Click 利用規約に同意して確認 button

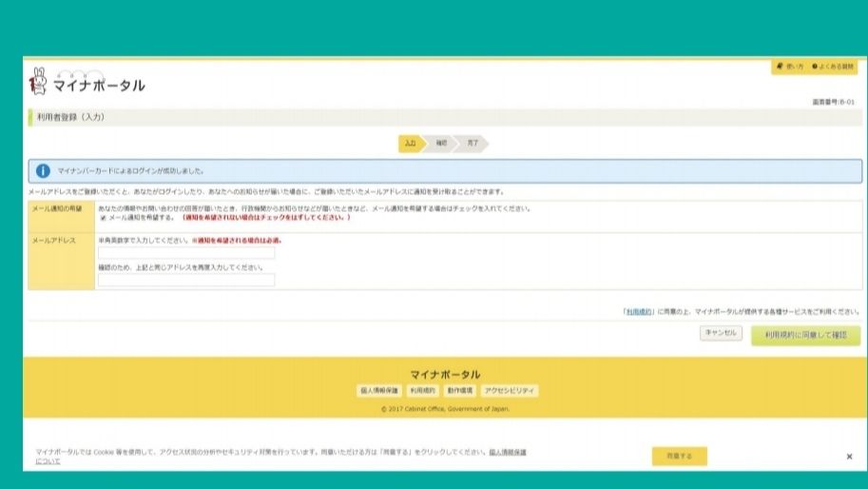tap(805, 335)
